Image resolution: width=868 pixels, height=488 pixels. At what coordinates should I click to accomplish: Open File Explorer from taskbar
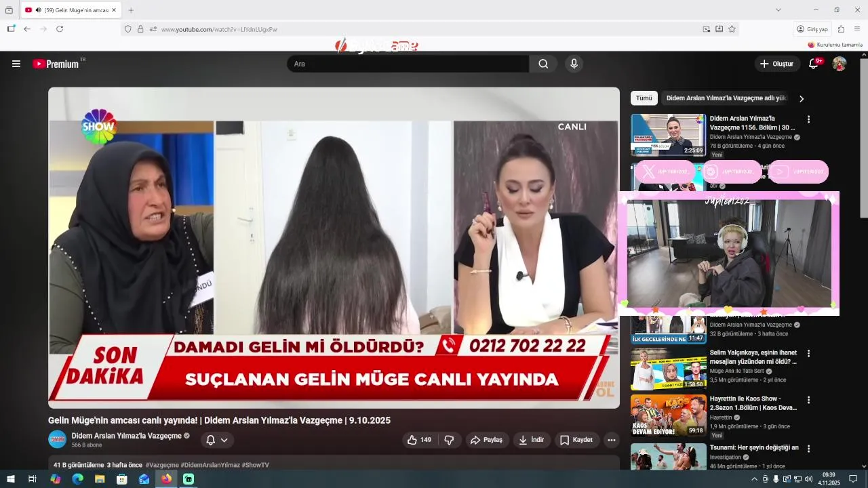coord(100,479)
